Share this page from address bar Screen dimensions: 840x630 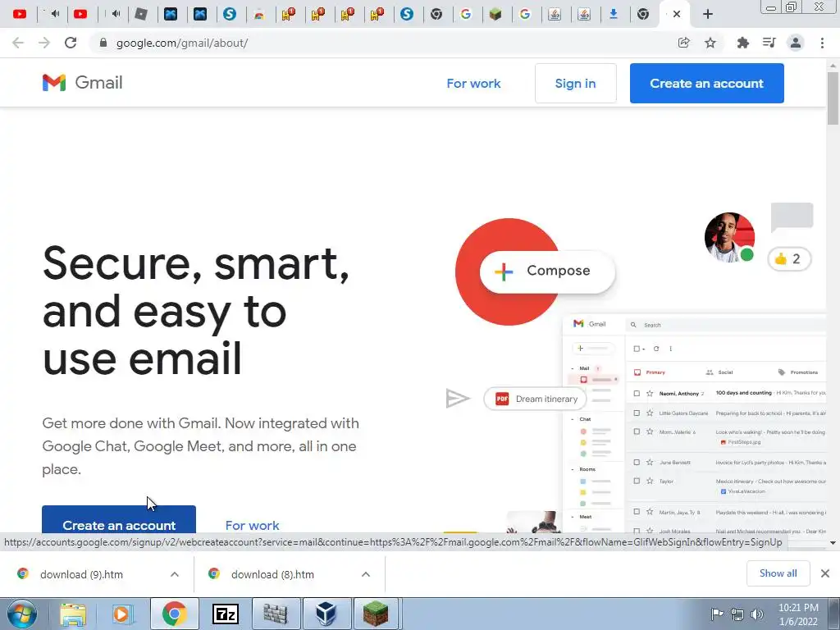683,43
